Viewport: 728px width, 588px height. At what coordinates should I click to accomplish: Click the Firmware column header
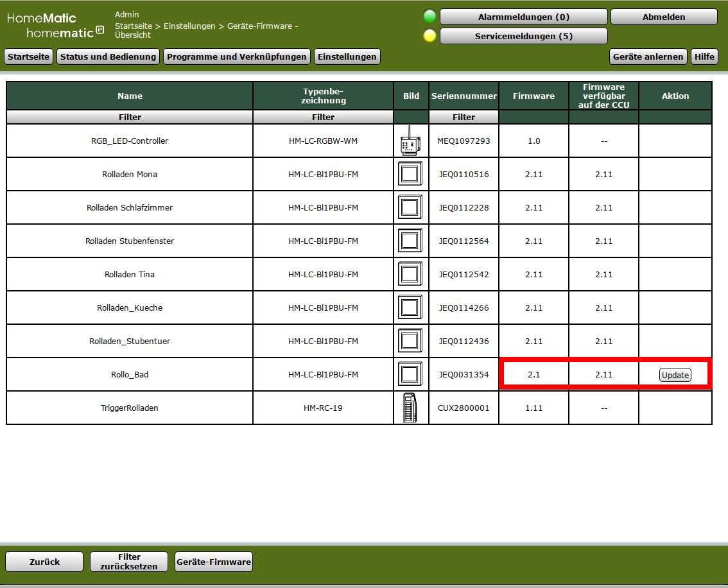[x=534, y=96]
